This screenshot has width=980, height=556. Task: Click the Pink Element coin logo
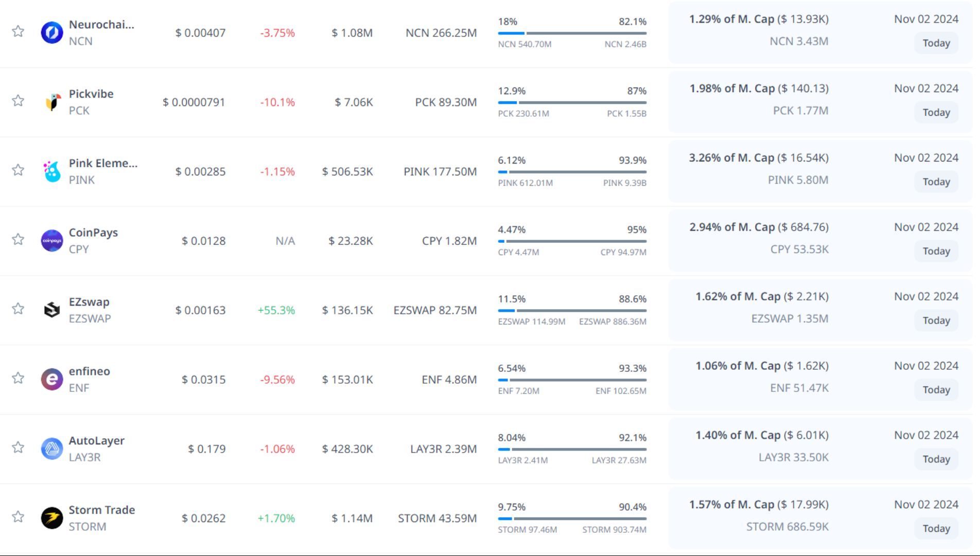tap(52, 171)
